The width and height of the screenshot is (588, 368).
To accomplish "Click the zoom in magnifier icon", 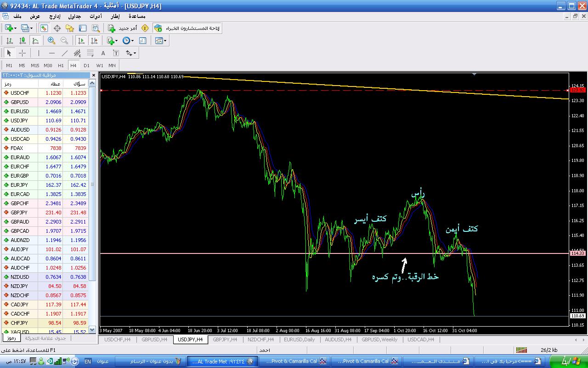I will coord(51,40).
